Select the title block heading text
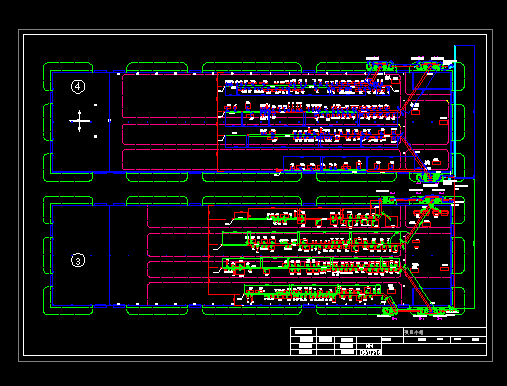The width and height of the screenshot is (507, 386). click(x=413, y=332)
